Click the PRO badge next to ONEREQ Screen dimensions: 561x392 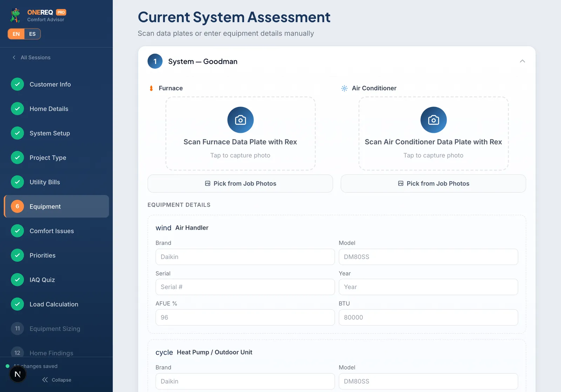tap(61, 12)
